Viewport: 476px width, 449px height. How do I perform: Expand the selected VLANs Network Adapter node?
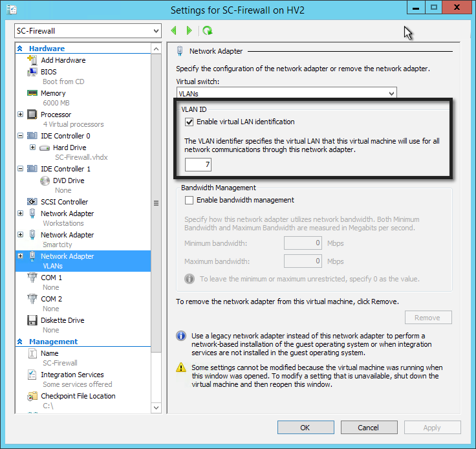click(20, 256)
